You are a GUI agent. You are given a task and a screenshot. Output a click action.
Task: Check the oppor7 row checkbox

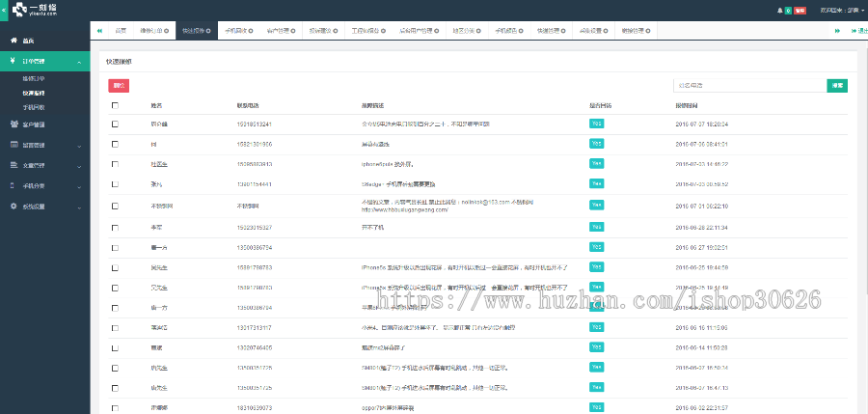point(115,408)
